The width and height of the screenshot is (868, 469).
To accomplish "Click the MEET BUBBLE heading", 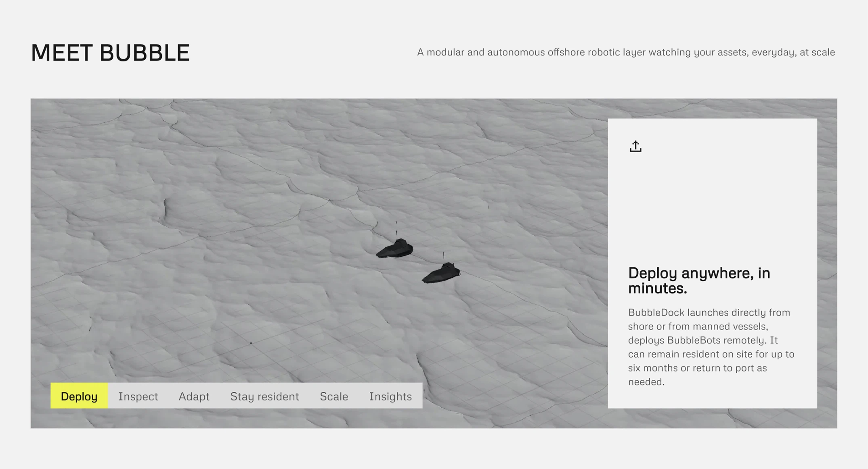I will 110,53.
